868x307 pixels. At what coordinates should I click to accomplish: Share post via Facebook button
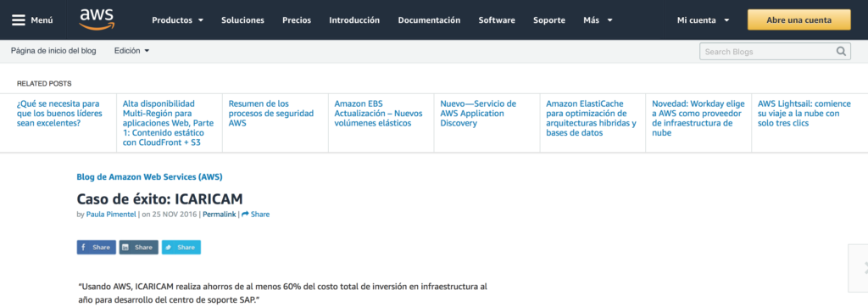[97, 247]
